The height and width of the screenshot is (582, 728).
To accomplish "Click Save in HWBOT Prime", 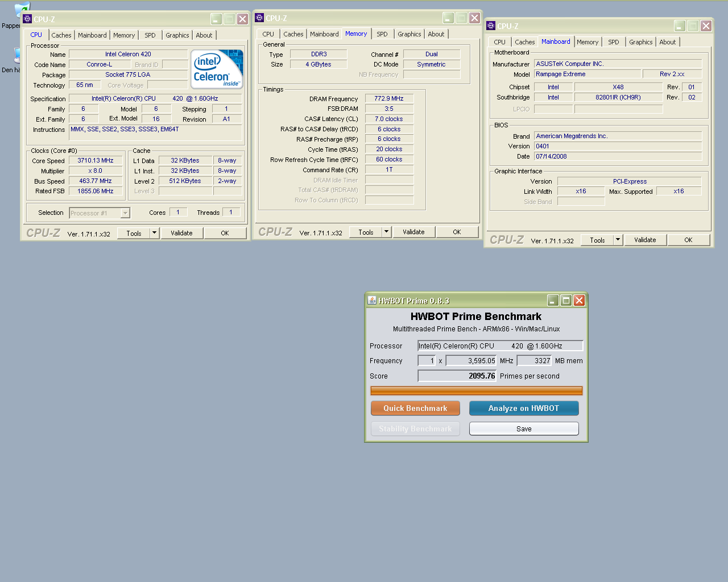I will point(524,429).
